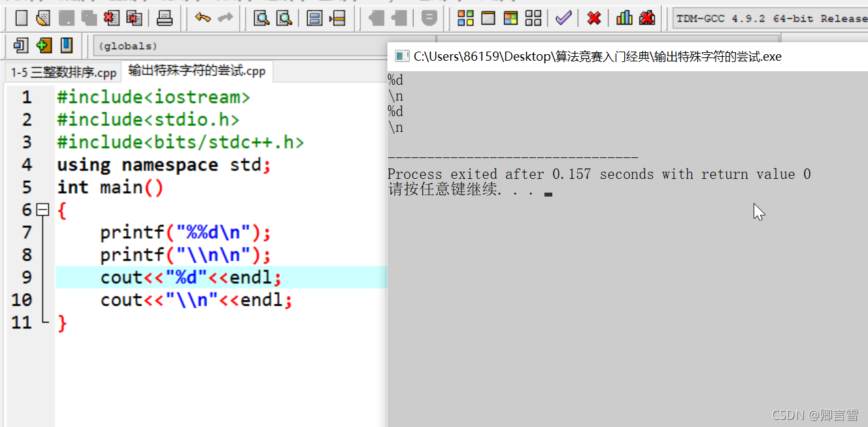Stop program execution with red X
The image size is (868, 427).
594,18
